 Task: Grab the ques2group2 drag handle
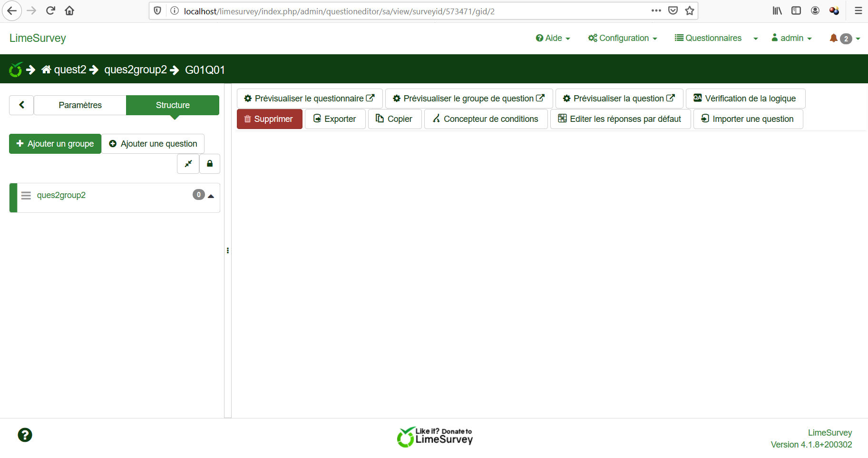coord(26,196)
